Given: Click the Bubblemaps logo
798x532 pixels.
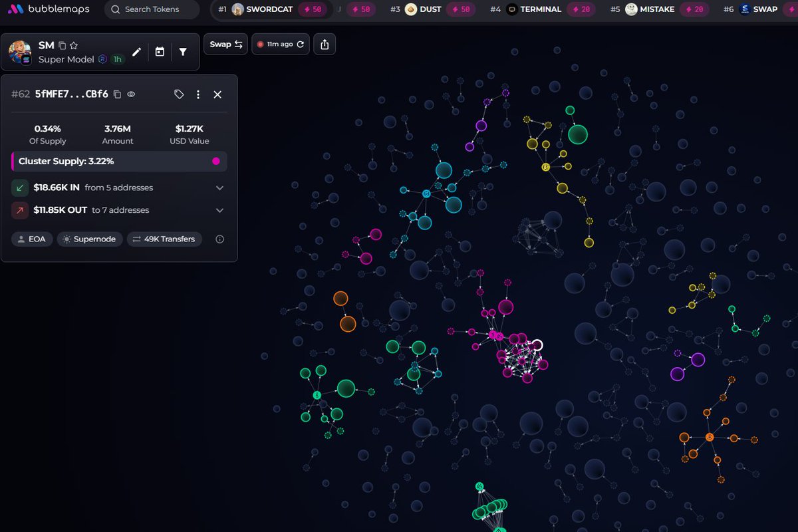Looking at the screenshot, I should [49, 9].
